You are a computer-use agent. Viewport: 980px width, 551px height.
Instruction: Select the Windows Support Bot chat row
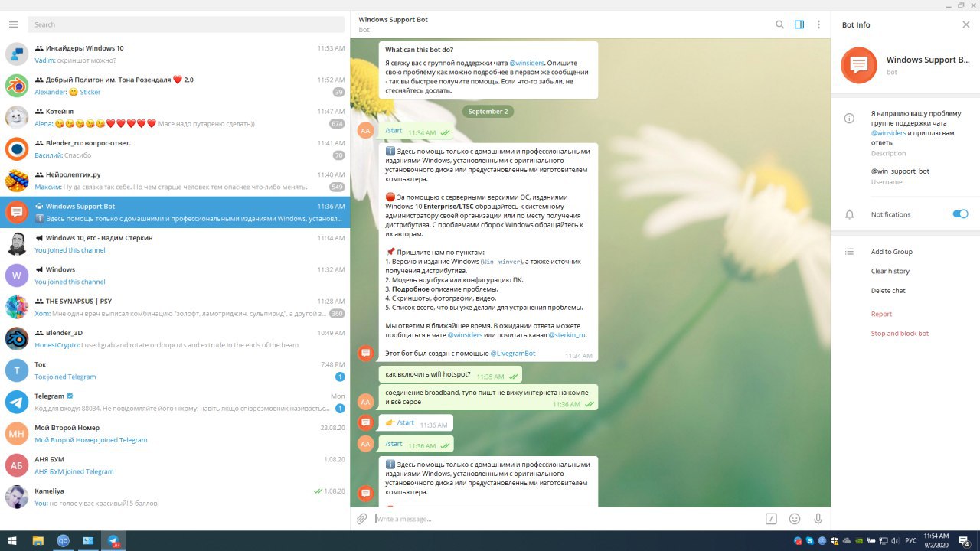click(175, 212)
